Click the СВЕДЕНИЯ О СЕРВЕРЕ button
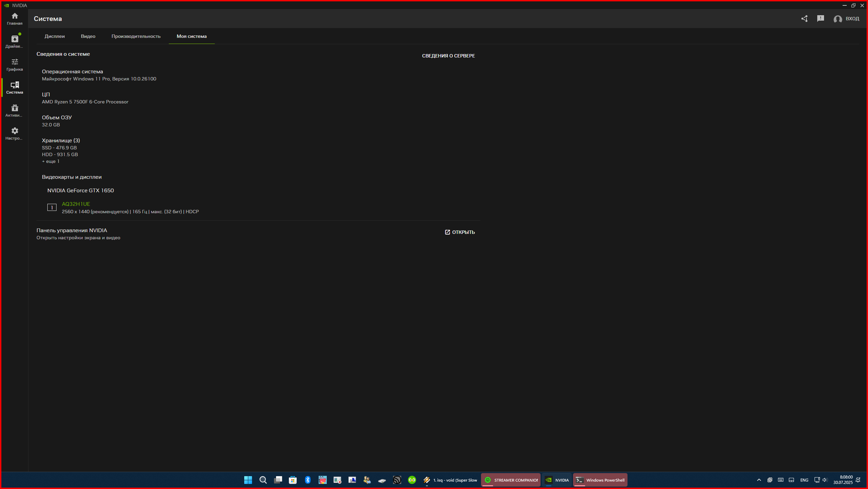Viewport: 868px width, 489px height. [448, 56]
